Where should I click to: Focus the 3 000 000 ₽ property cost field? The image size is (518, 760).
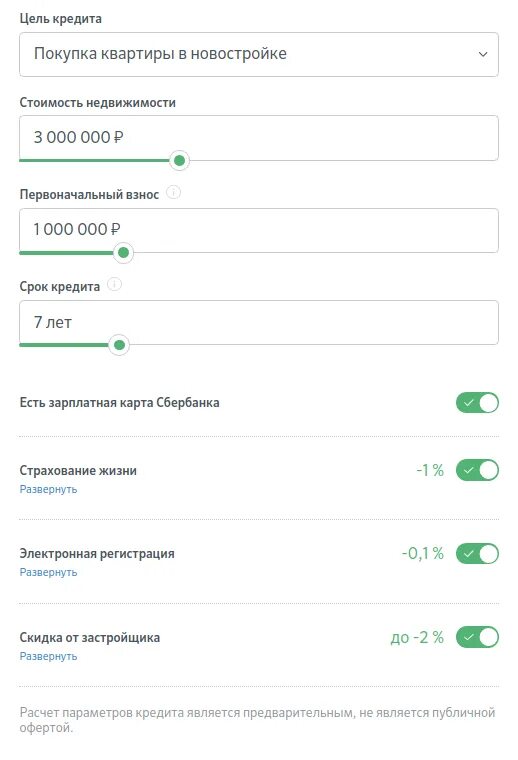tap(259, 138)
